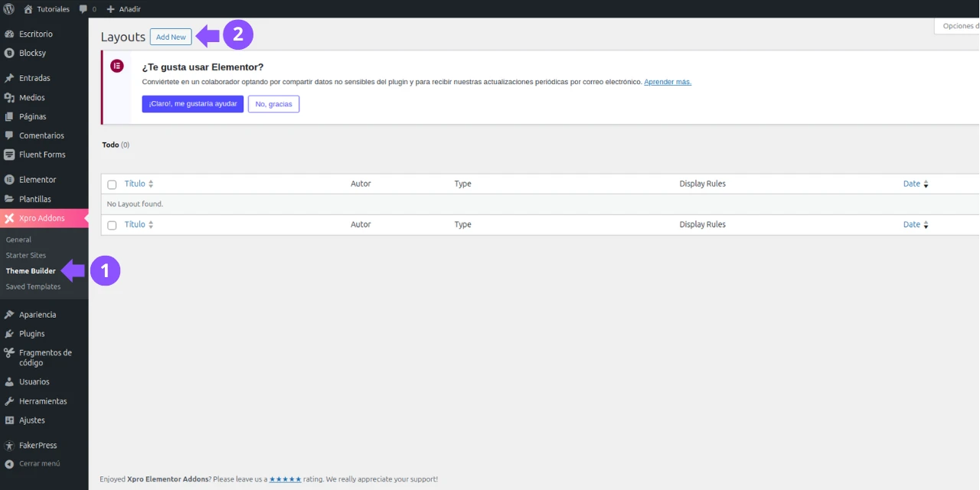Viewport: 980px width, 490px height.
Task: Open Theme Builder submenu item
Action: click(31, 271)
